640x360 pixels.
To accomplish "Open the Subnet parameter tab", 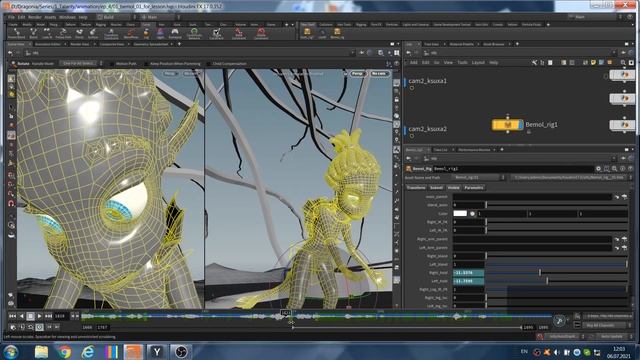I will 436,187.
